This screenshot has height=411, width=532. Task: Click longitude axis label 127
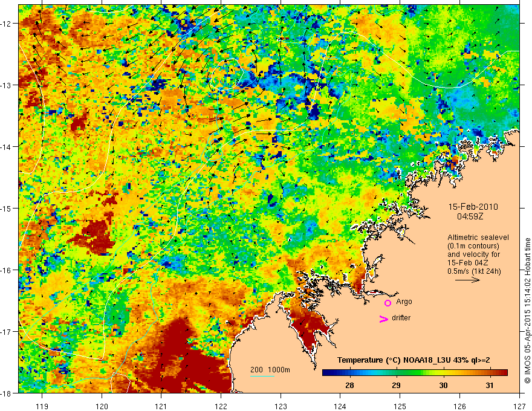tap(519, 406)
